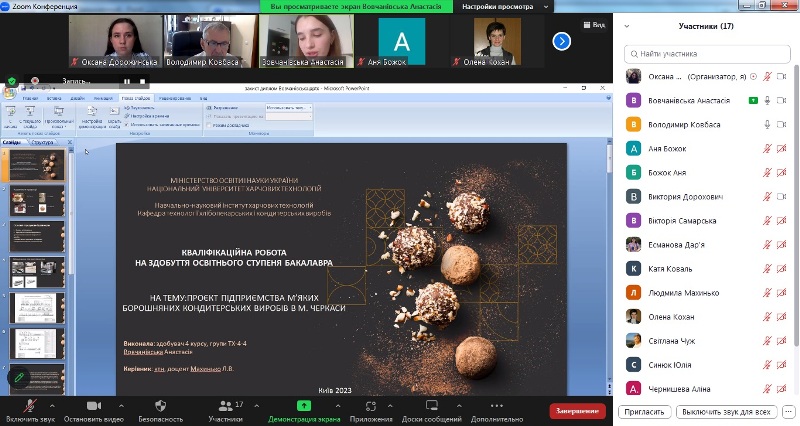Open PowerPoint Главная ribbon tab
Image resolution: width=800 pixels, height=426 pixels.
(x=30, y=98)
